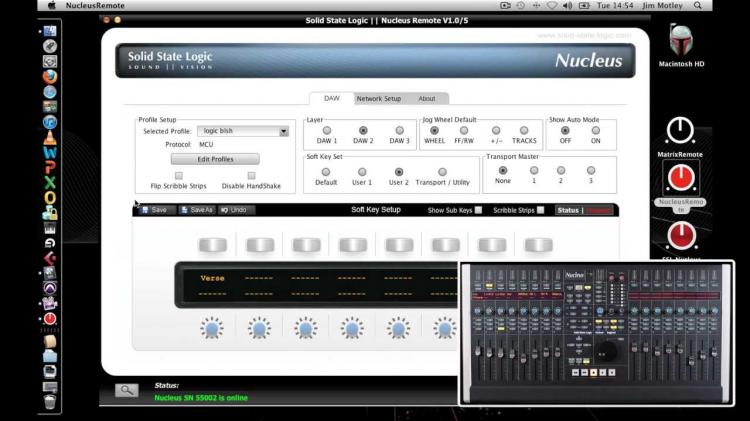Enable Disable HandShake checkbox
Viewport: 750px width, 421px height.
point(251,176)
